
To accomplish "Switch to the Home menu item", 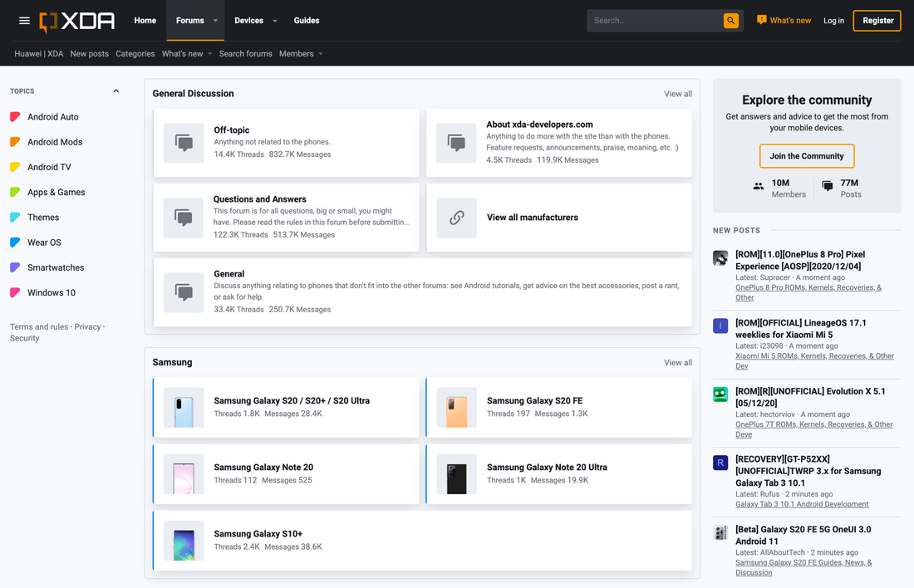I will [145, 20].
